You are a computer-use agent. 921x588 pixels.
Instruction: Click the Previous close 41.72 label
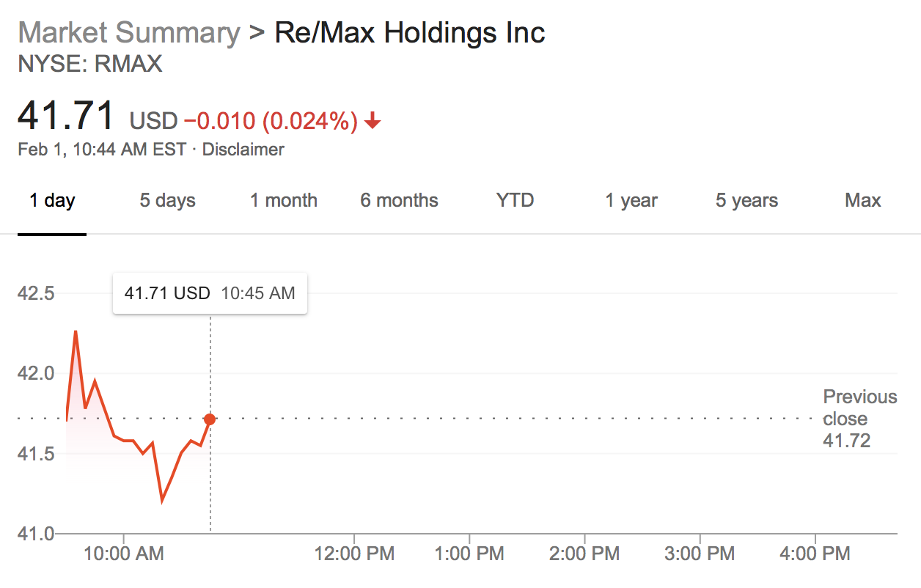(859, 419)
